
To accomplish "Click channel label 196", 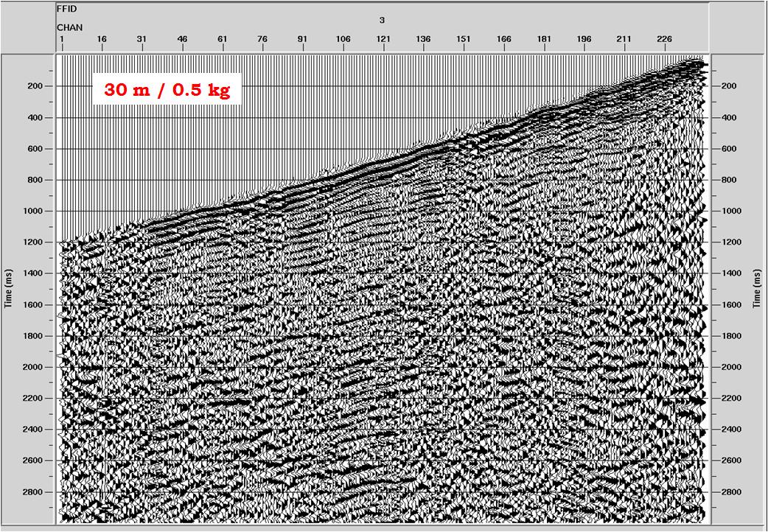I will [584, 39].
